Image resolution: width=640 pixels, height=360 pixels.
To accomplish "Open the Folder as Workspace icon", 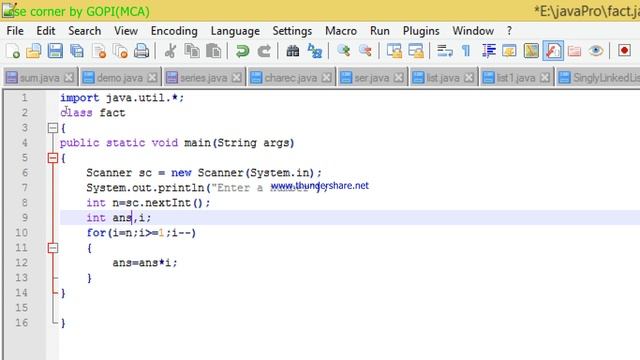I will [x=574, y=51].
